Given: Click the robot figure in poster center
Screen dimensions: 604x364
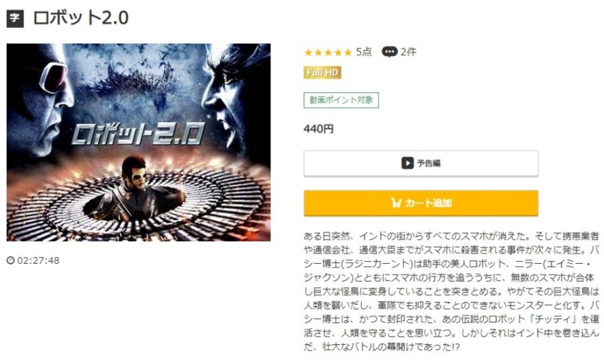Looking at the screenshot, I should [134, 189].
